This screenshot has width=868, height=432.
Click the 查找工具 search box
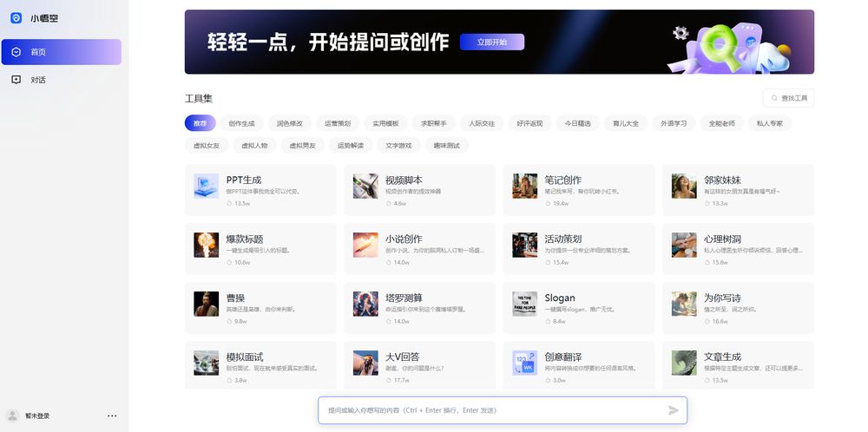[788, 99]
